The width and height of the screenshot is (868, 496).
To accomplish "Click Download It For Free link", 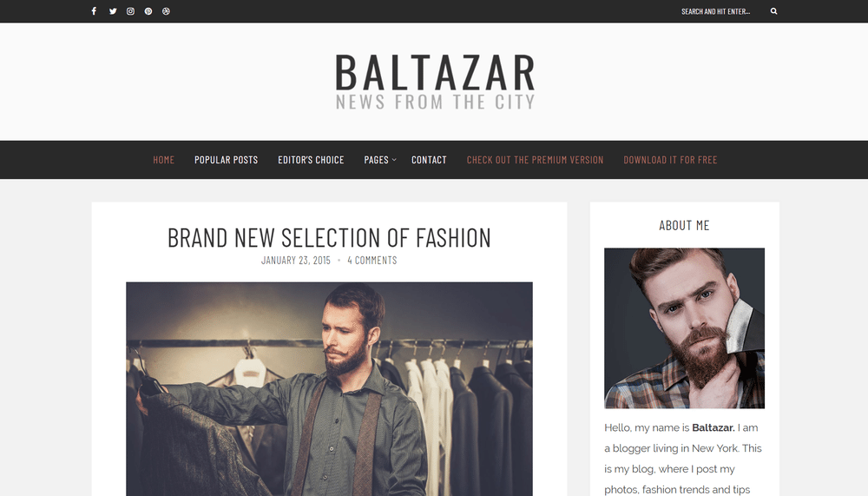I will tap(670, 160).
